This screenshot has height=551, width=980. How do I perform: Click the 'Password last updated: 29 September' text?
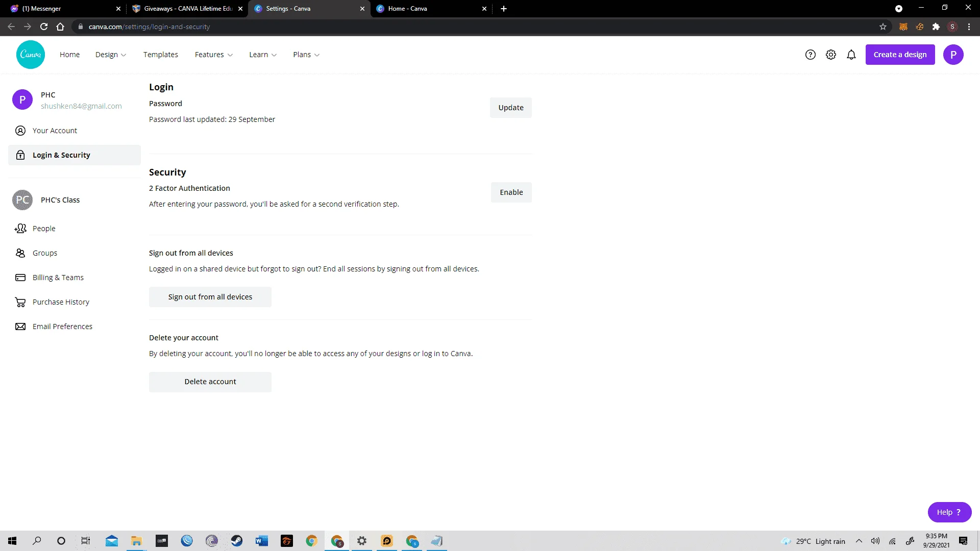(x=212, y=119)
